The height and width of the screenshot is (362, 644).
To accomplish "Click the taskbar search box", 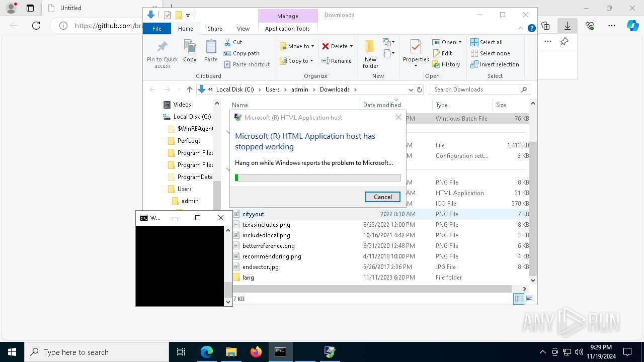I will pyautogui.click(x=97, y=352).
